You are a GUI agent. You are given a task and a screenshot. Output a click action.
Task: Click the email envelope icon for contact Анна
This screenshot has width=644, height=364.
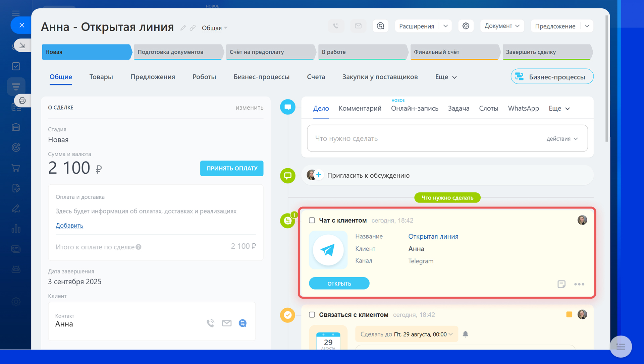pos(227,323)
